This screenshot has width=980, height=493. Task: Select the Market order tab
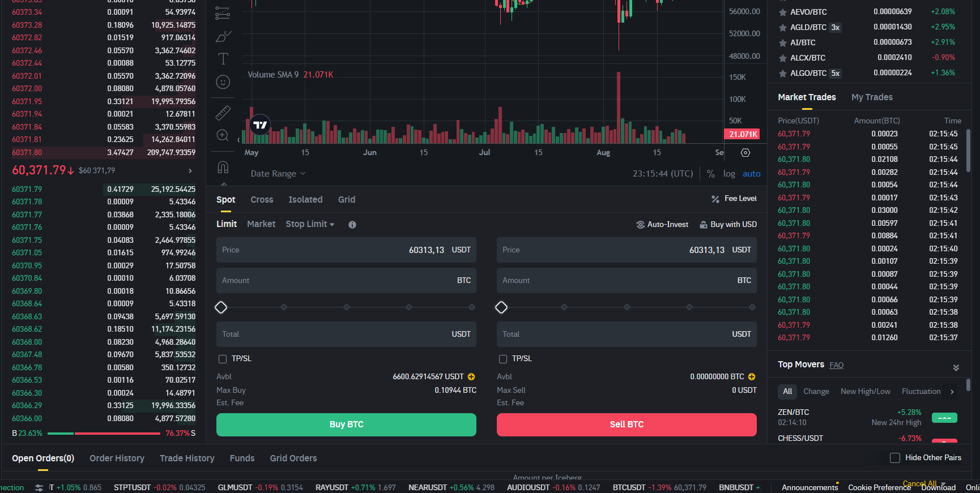[x=261, y=224]
